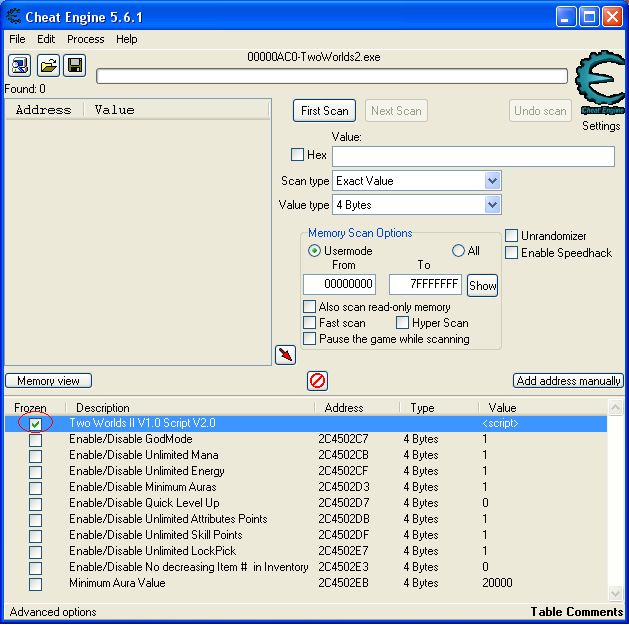Open the Scan type dropdown

tap(492, 181)
